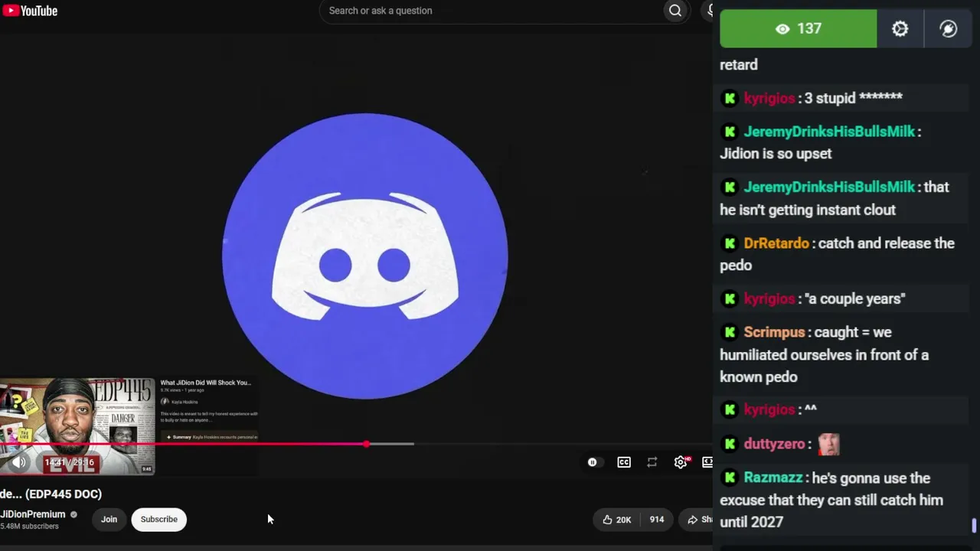Click the 914 dislike count button
This screenshot has height=551, width=980.
click(656, 520)
